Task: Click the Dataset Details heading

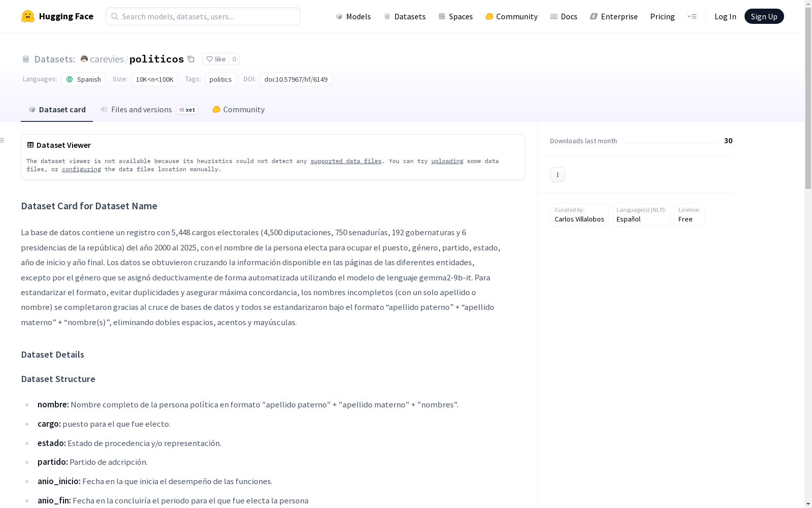Action: pyautogui.click(x=53, y=355)
